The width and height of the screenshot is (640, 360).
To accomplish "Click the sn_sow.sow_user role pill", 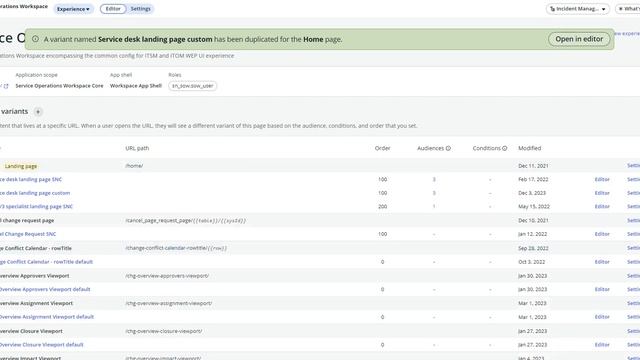I will (x=193, y=86).
